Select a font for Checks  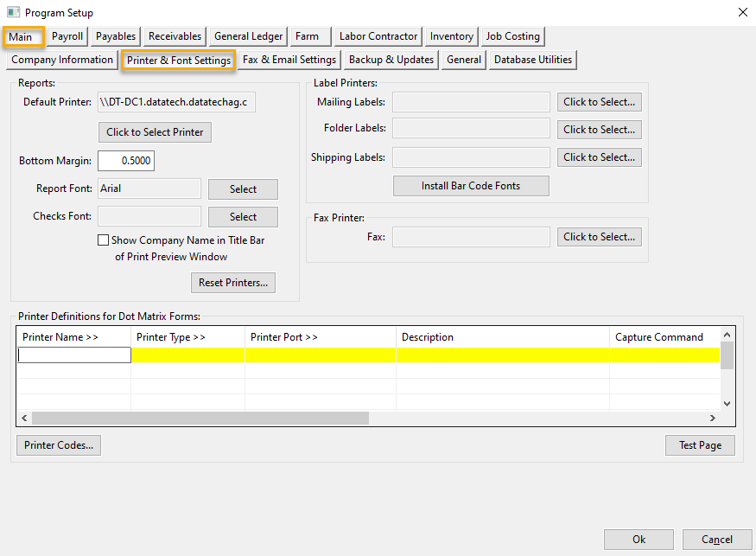[x=243, y=216]
